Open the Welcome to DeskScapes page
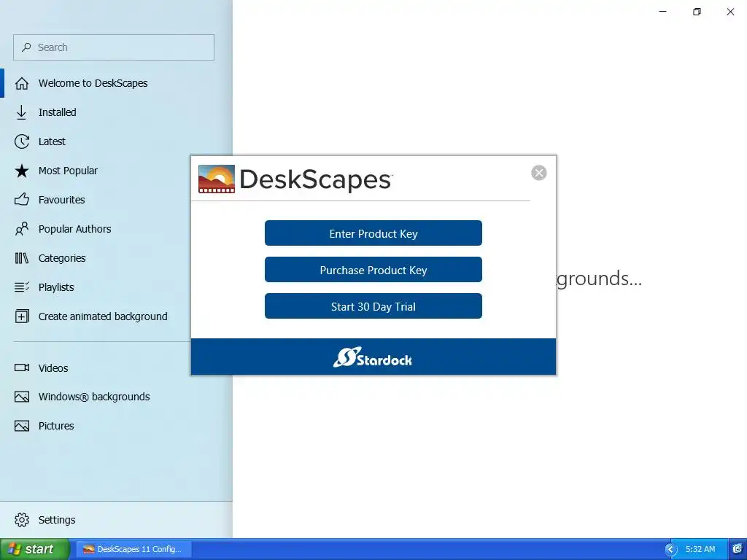Image resolution: width=747 pixels, height=560 pixels. (x=116, y=83)
